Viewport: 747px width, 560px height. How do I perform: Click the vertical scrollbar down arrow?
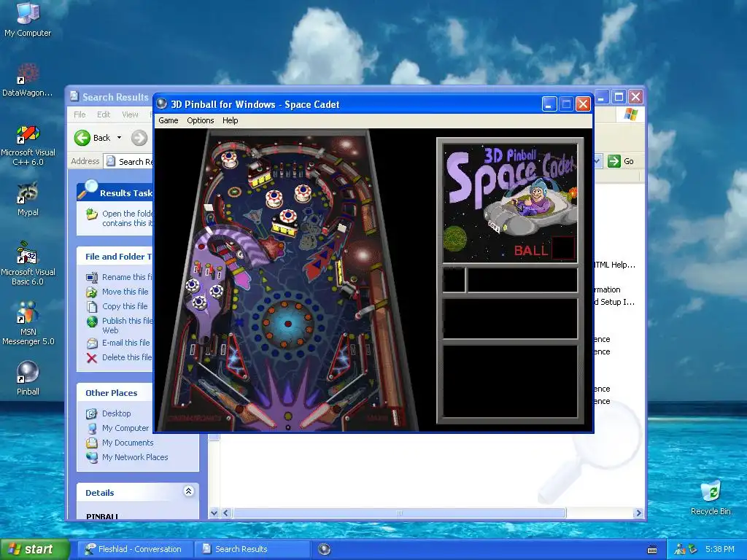click(x=214, y=513)
